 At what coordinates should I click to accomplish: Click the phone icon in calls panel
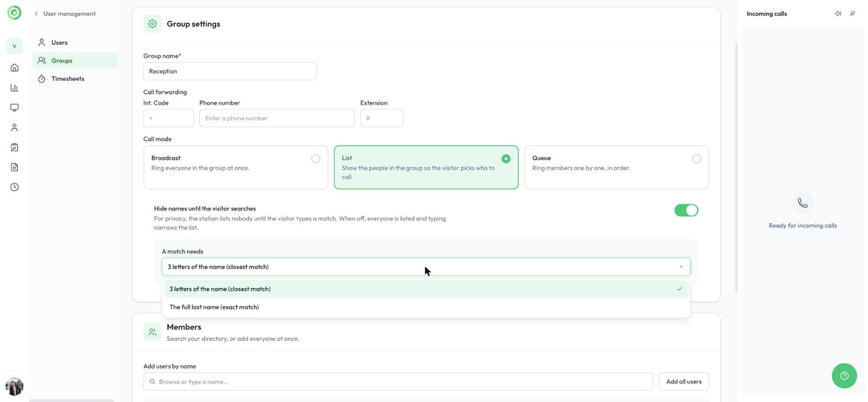pos(803,203)
